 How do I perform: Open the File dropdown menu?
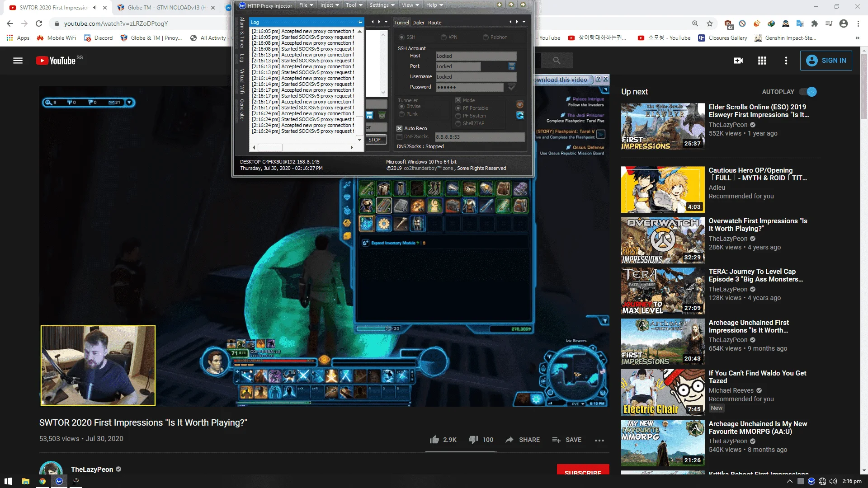(x=306, y=5)
